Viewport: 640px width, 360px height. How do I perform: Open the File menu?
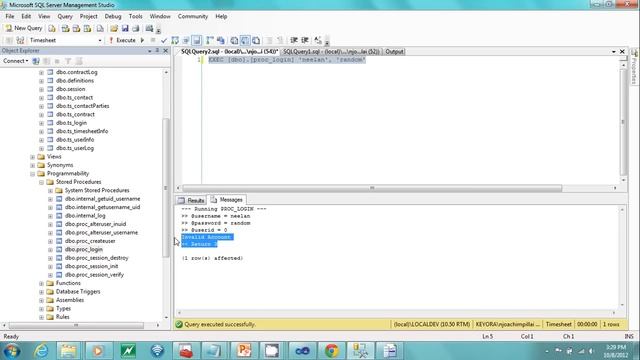[x=10, y=16]
